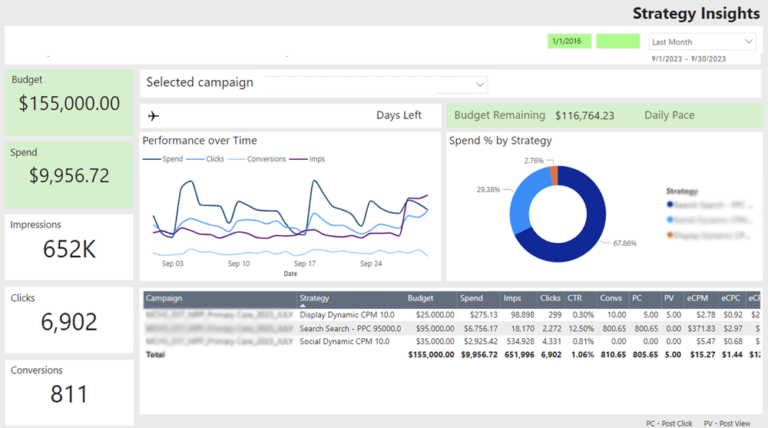Select the Display Dynamic CPM 10.0 row
Viewport: 768px width, 428px height.
pos(452,315)
